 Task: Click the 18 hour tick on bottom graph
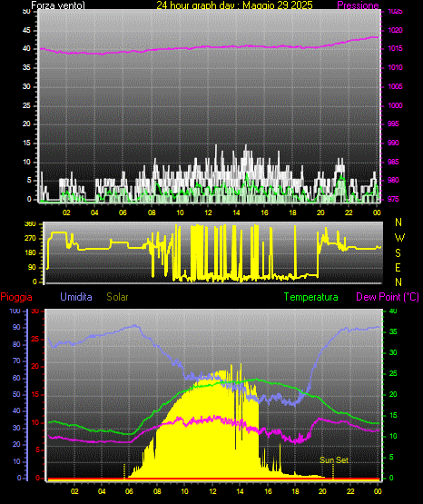(x=295, y=491)
